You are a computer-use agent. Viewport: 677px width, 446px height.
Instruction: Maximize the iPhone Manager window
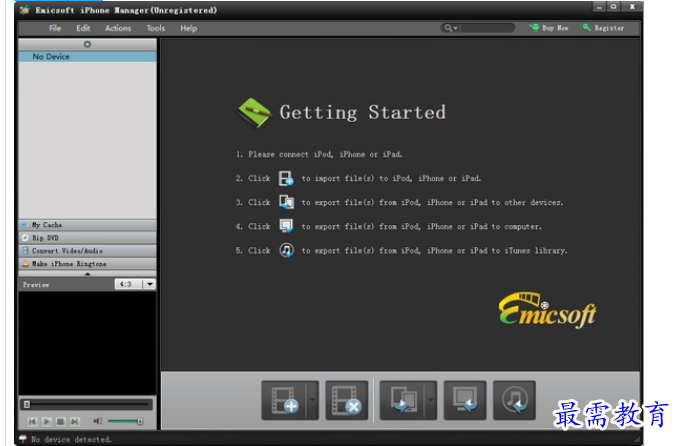coord(613,7)
